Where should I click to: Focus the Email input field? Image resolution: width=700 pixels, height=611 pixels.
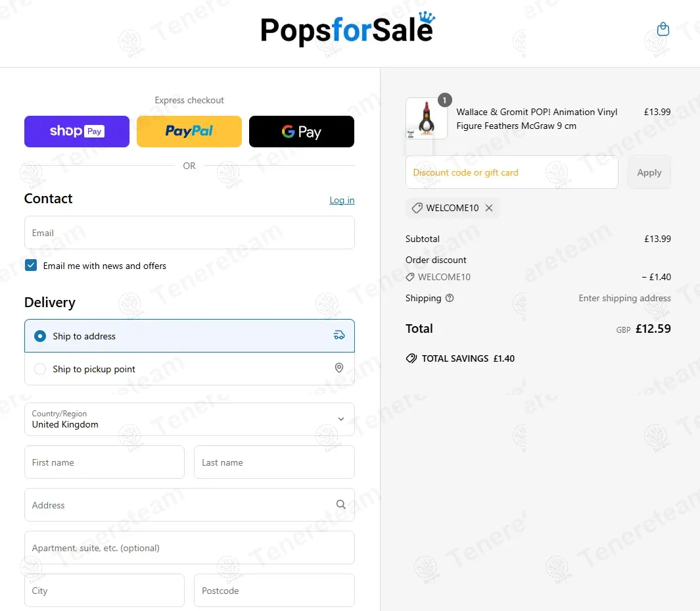(x=189, y=233)
